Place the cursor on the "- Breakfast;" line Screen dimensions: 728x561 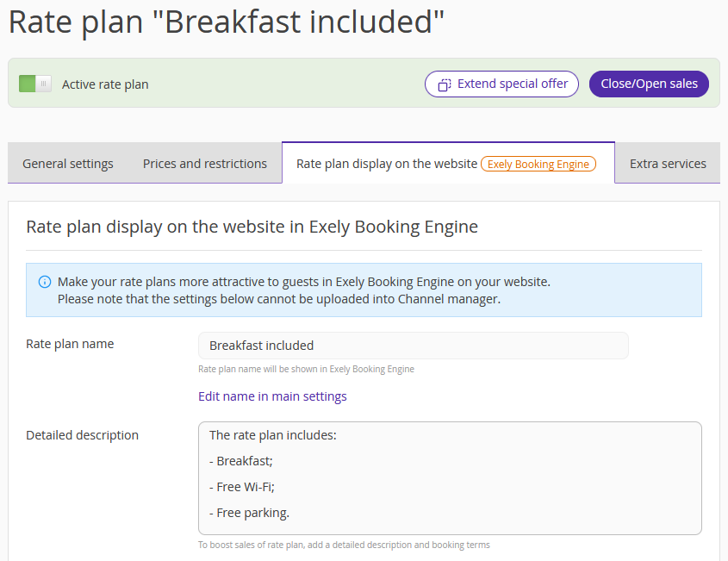[x=241, y=461]
